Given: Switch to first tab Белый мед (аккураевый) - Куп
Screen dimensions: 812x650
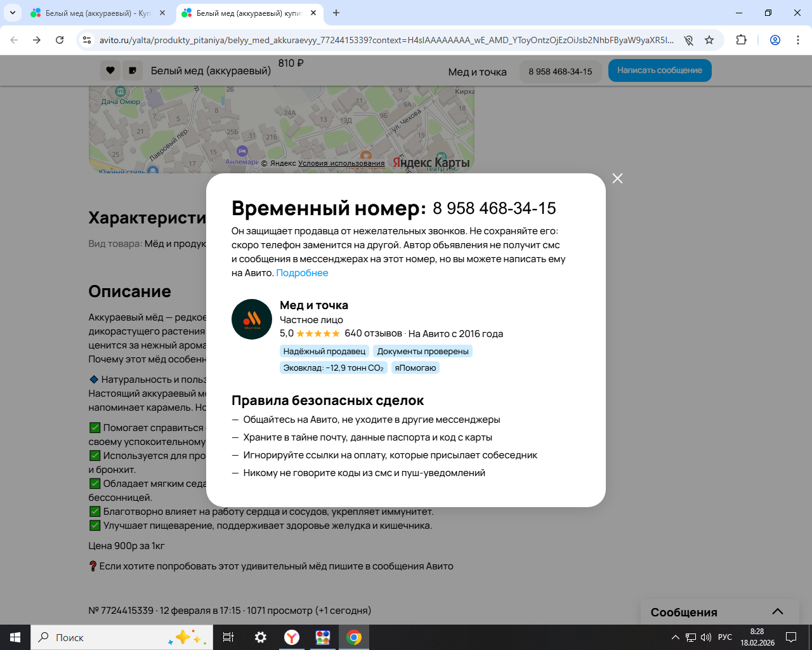Looking at the screenshot, I should pyautogui.click(x=98, y=13).
